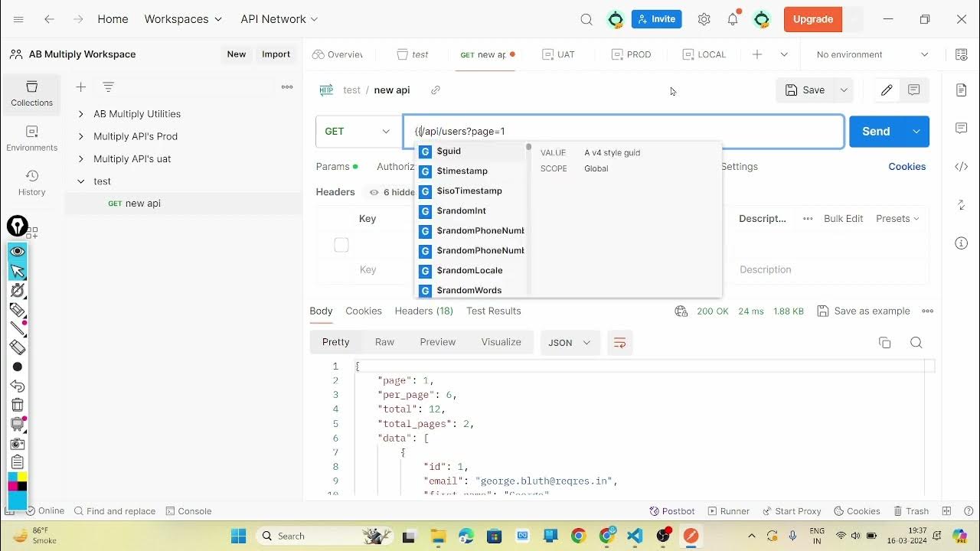Click the Import button
Screen dimensions: 980x551
276,54
